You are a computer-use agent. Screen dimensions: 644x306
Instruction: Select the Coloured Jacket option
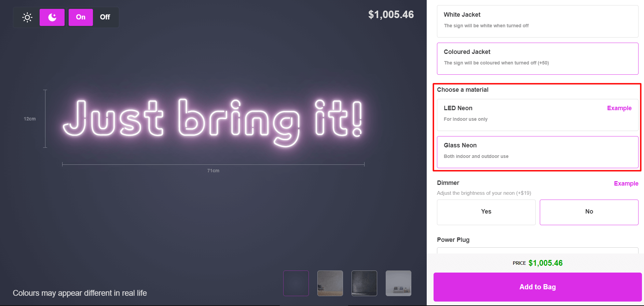[537, 58]
